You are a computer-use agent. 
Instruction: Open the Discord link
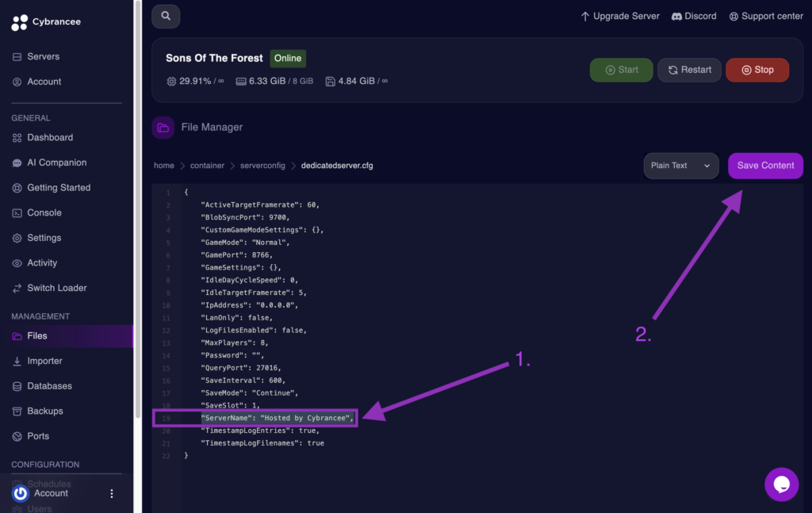click(694, 17)
